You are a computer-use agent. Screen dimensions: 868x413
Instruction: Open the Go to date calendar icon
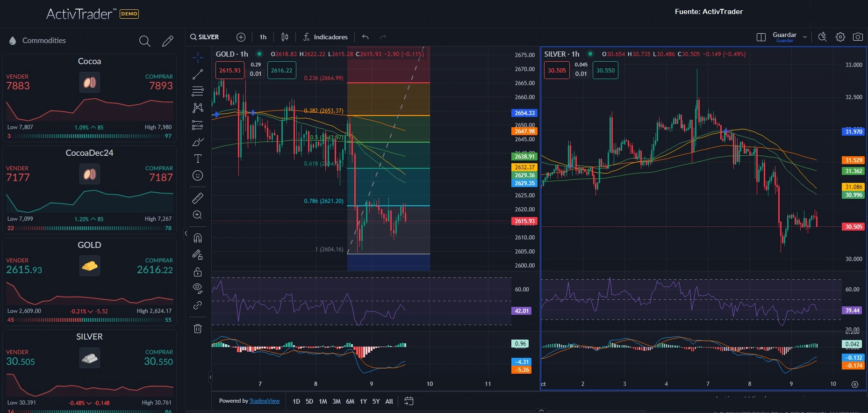tap(409, 401)
